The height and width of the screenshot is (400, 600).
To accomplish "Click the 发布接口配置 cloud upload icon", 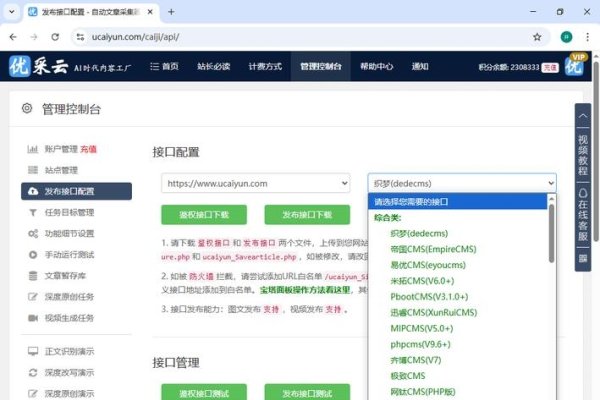I will pos(33,191).
